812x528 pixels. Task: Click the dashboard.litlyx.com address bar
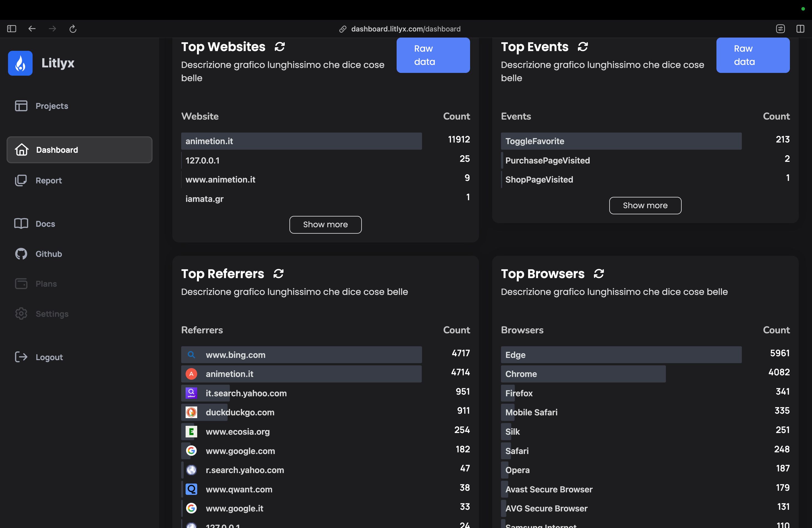[x=405, y=29]
